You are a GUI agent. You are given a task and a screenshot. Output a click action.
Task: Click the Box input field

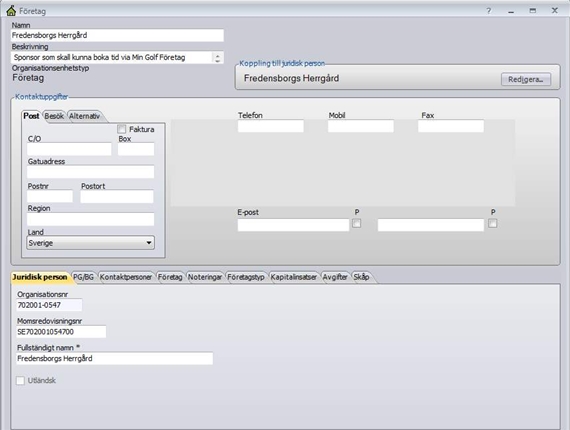[136, 149]
